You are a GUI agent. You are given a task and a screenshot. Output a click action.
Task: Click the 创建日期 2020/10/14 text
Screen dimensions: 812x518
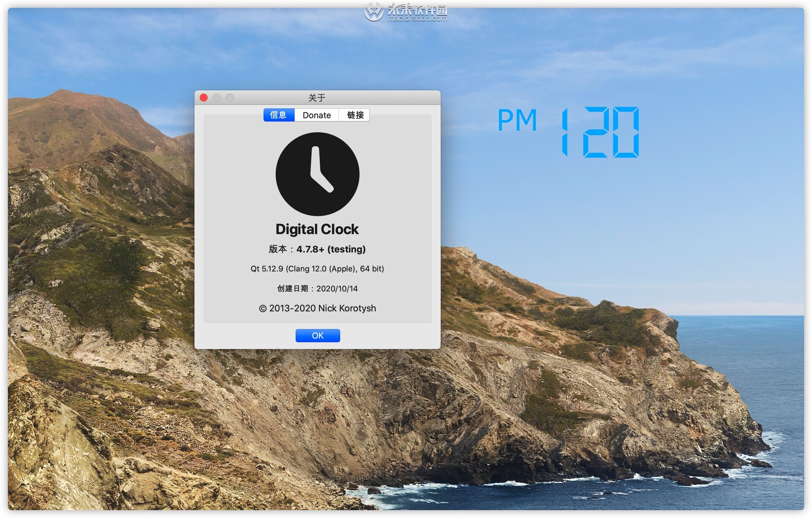[318, 288]
